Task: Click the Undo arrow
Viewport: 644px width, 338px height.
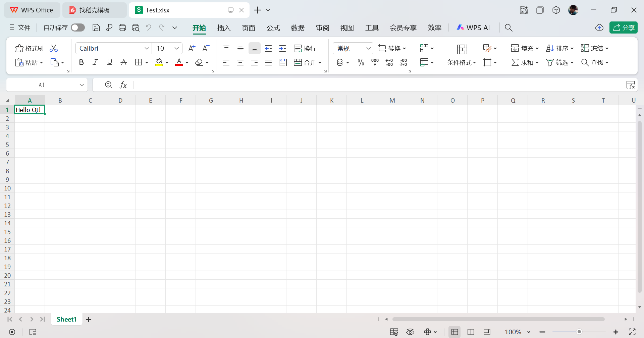Action: click(x=149, y=27)
